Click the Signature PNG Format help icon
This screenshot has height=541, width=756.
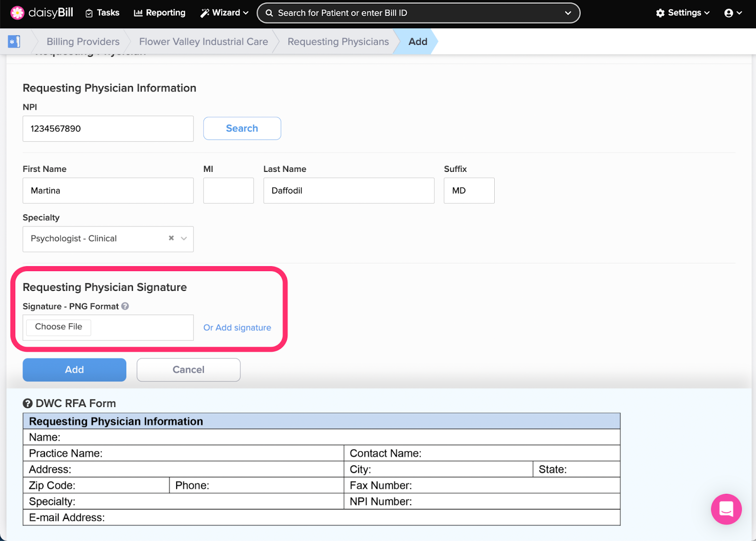click(x=125, y=306)
